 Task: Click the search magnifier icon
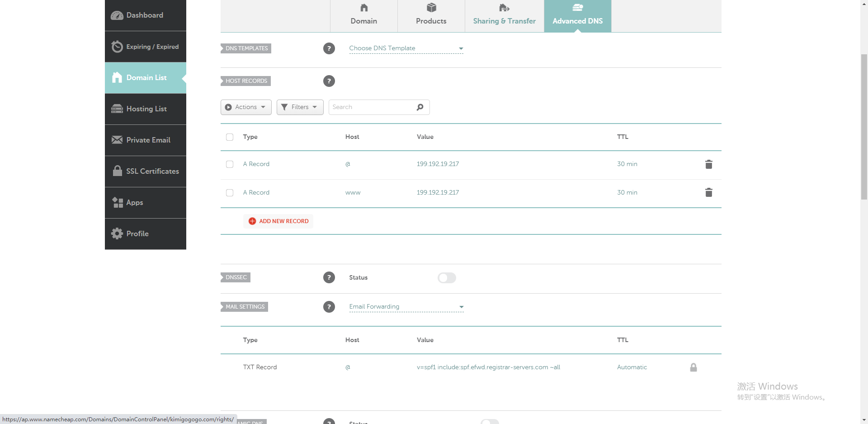pos(420,107)
